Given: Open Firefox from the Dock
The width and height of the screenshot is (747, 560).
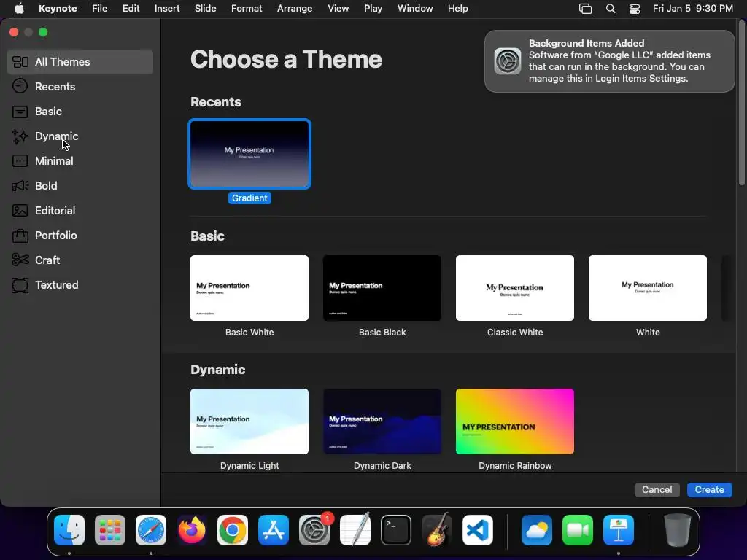Looking at the screenshot, I should click(x=192, y=530).
